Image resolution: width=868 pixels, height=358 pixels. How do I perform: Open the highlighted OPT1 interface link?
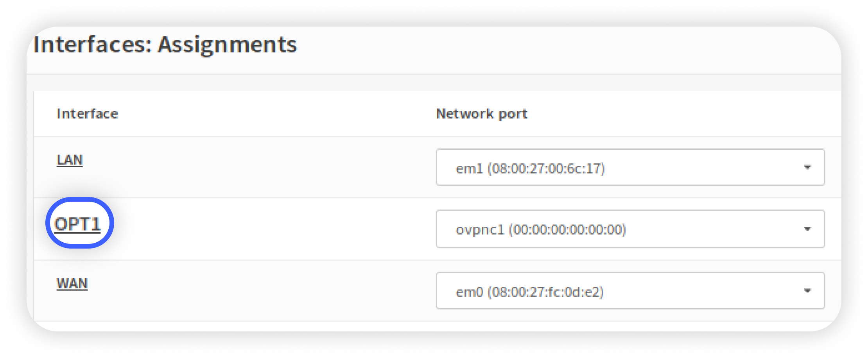[x=77, y=224]
